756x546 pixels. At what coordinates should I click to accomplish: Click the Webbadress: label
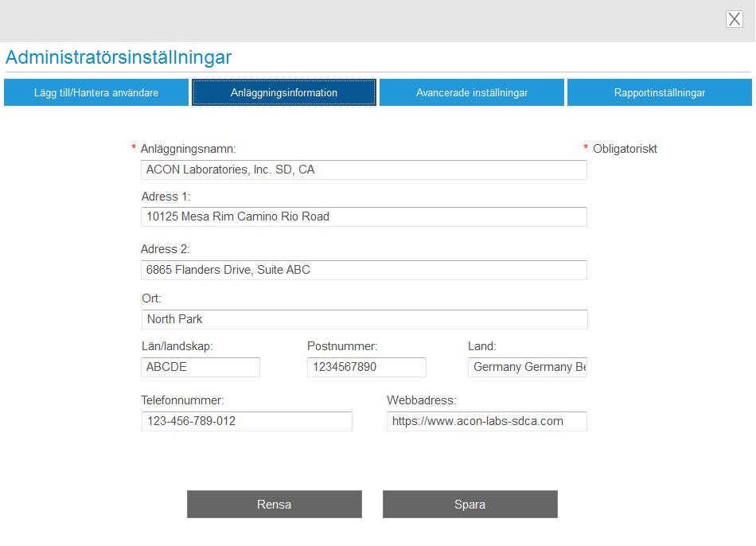[422, 400]
